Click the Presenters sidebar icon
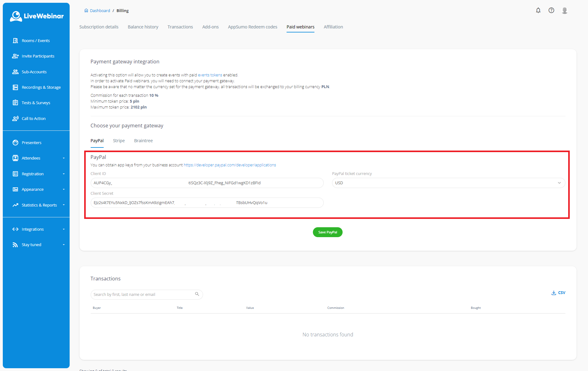Image resolution: width=588 pixels, height=371 pixels. 15,143
